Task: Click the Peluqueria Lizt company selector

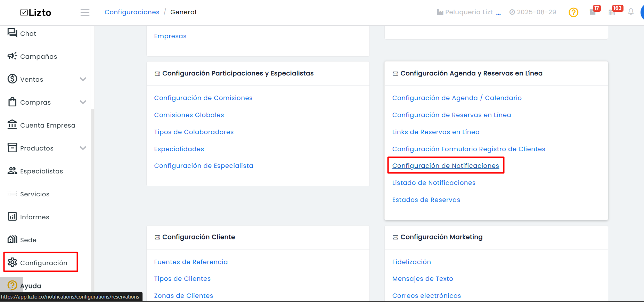Action: click(468, 12)
